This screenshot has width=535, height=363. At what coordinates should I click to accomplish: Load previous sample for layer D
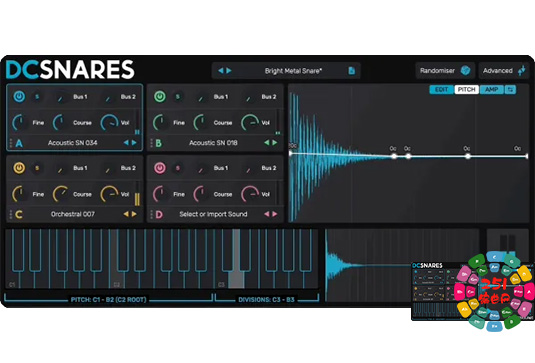[x=267, y=214]
